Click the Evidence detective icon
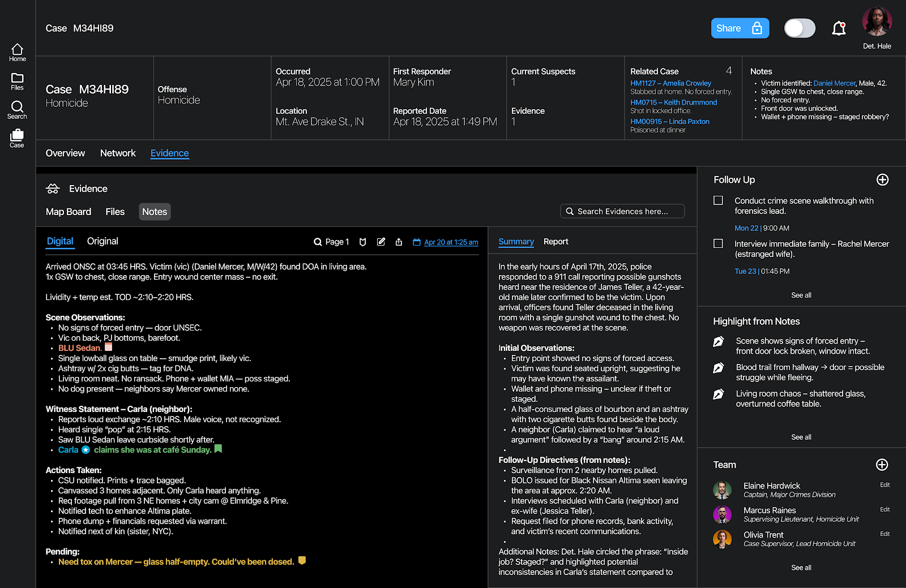Screen dimensions: 906x588 click(x=53, y=188)
